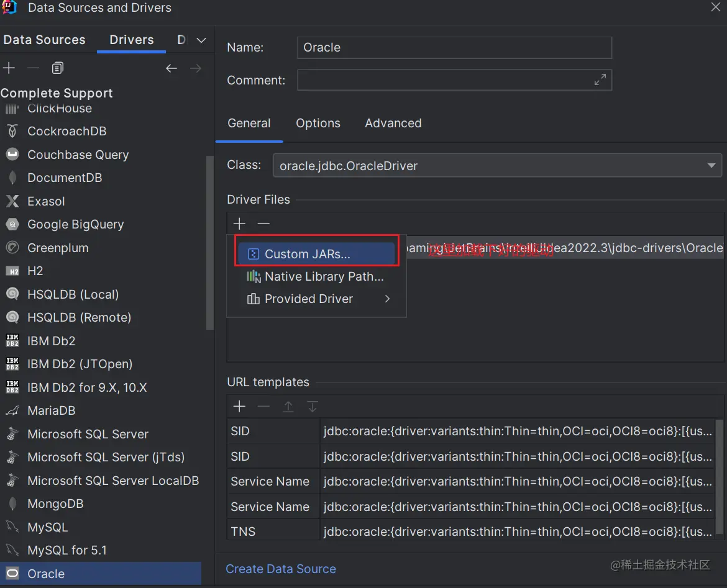Add a URL template with the plus icon
The height and width of the screenshot is (588, 727).
239,406
